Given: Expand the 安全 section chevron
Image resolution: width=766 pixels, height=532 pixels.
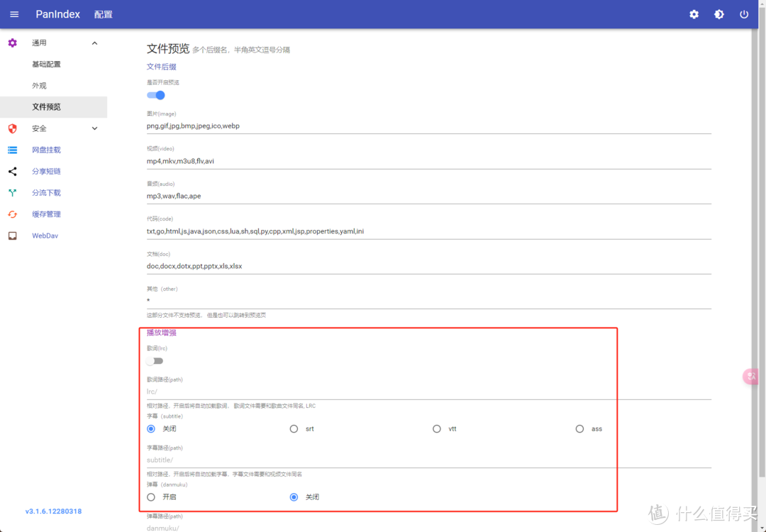Looking at the screenshot, I should [95, 128].
